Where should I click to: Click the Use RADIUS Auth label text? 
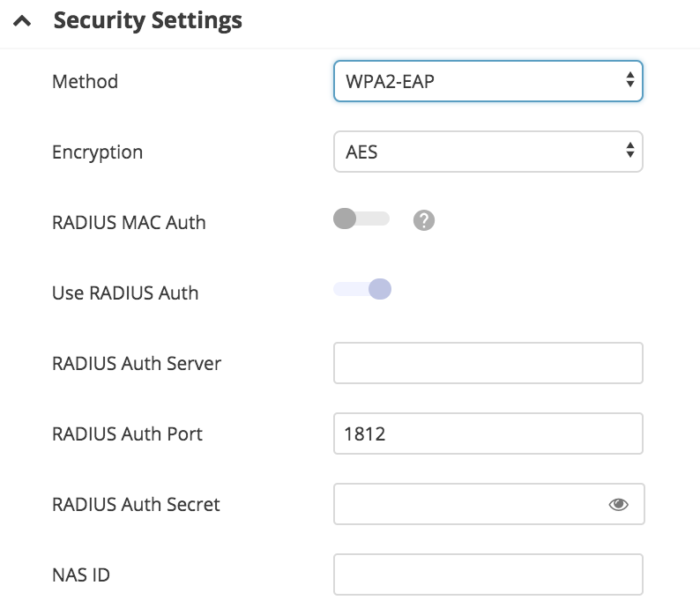coord(125,293)
